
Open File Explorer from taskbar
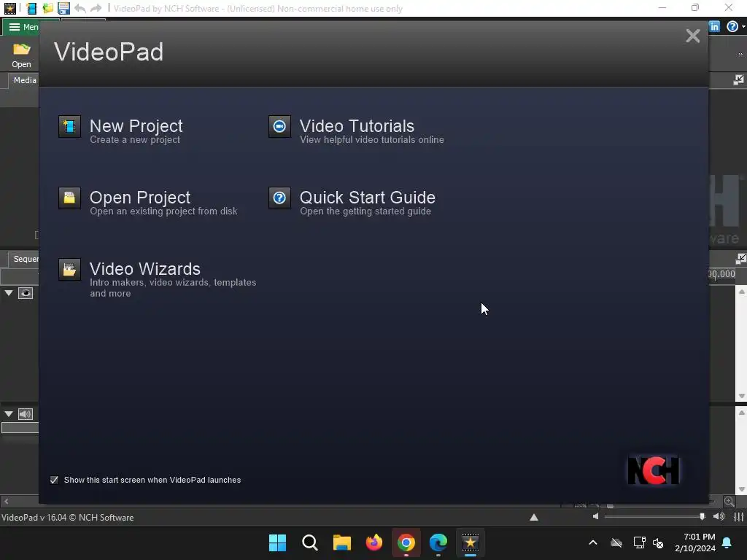342,542
